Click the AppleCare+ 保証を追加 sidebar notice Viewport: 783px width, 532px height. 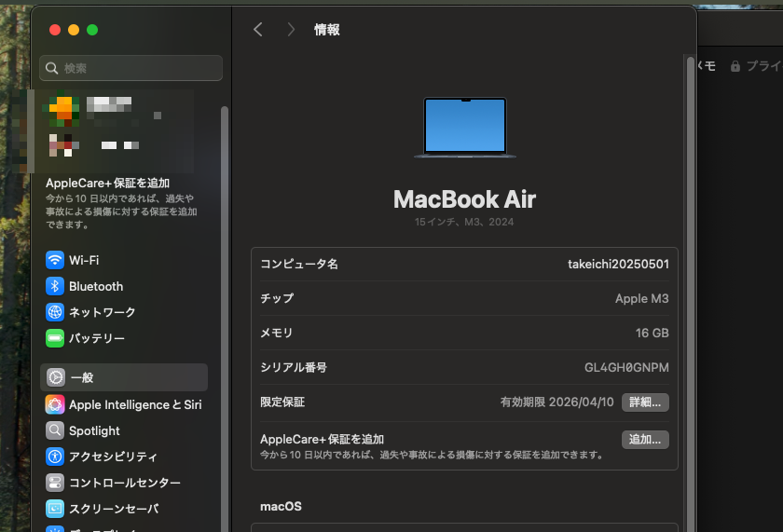(122, 203)
